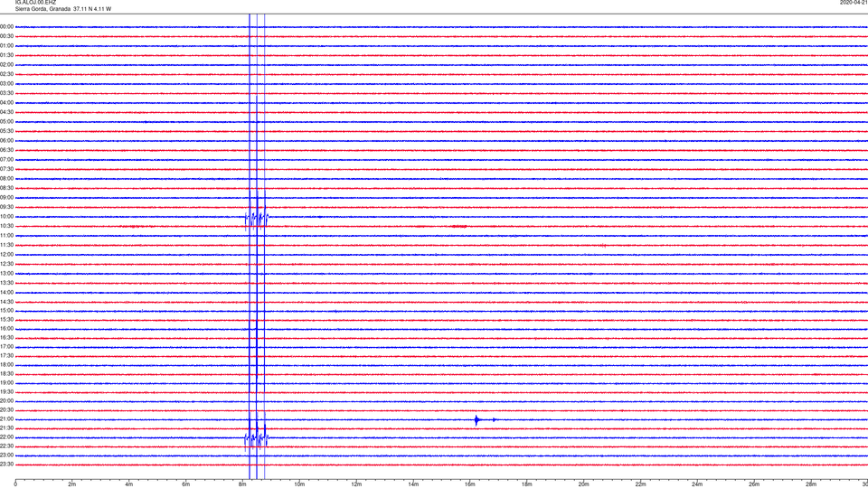This screenshot has height=488, width=868.
Task: Select the 05:30 trace time label
Action: pyautogui.click(x=6, y=131)
